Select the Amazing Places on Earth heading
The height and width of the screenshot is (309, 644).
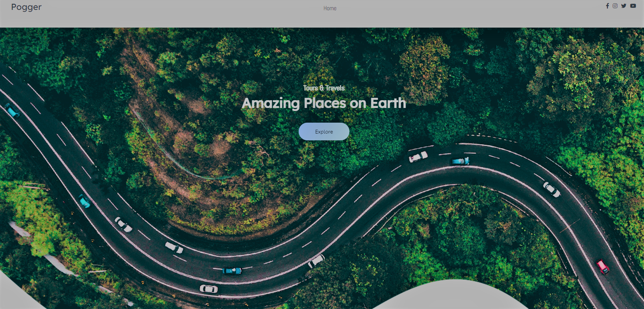tap(324, 103)
